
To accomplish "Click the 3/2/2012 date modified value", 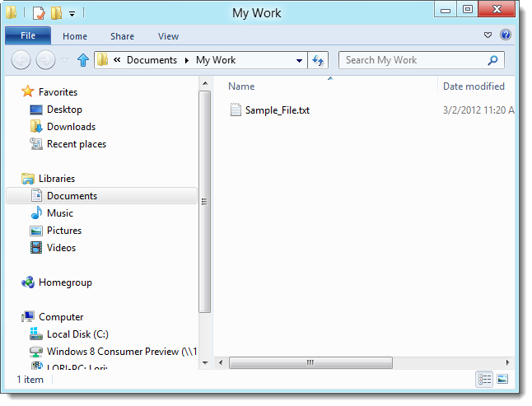I will point(478,110).
